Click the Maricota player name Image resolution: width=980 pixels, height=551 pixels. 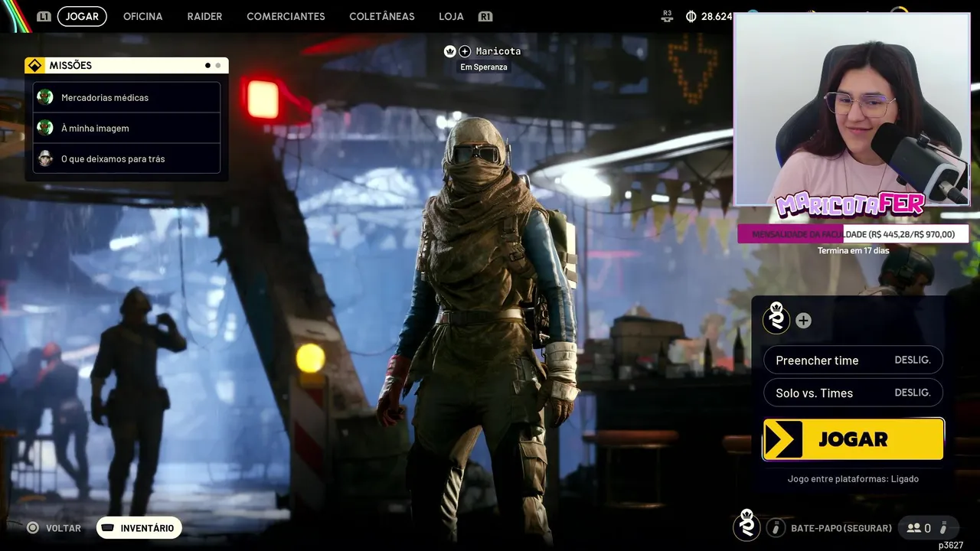(x=498, y=51)
